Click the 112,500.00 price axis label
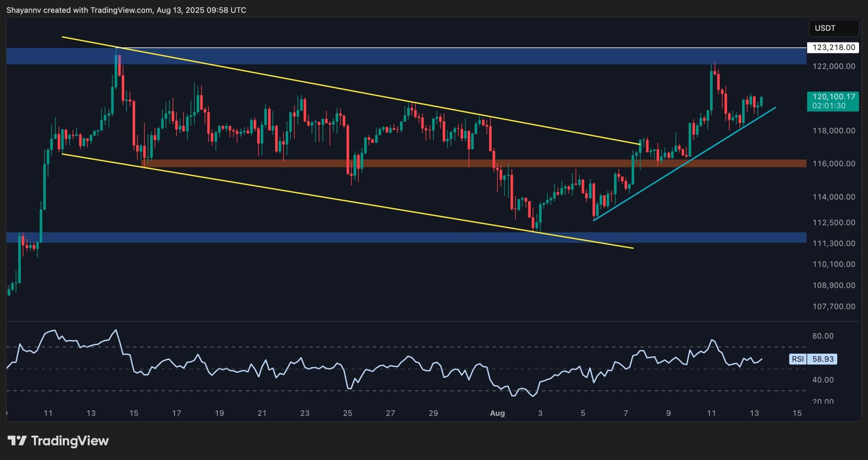This screenshot has width=868, height=460. point(833,223)
